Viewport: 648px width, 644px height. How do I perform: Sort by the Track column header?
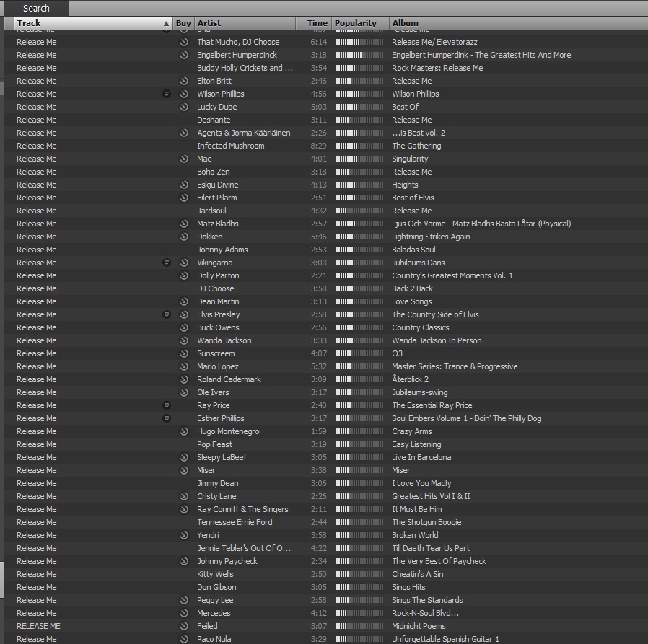93,23
